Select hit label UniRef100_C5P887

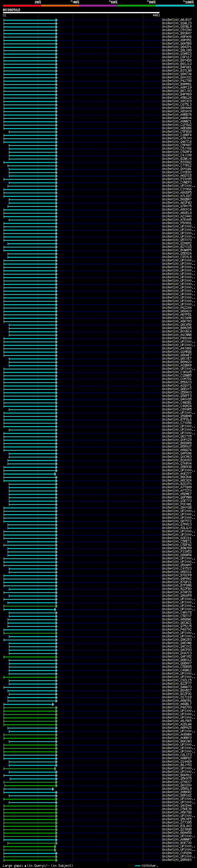pos(177,145)
